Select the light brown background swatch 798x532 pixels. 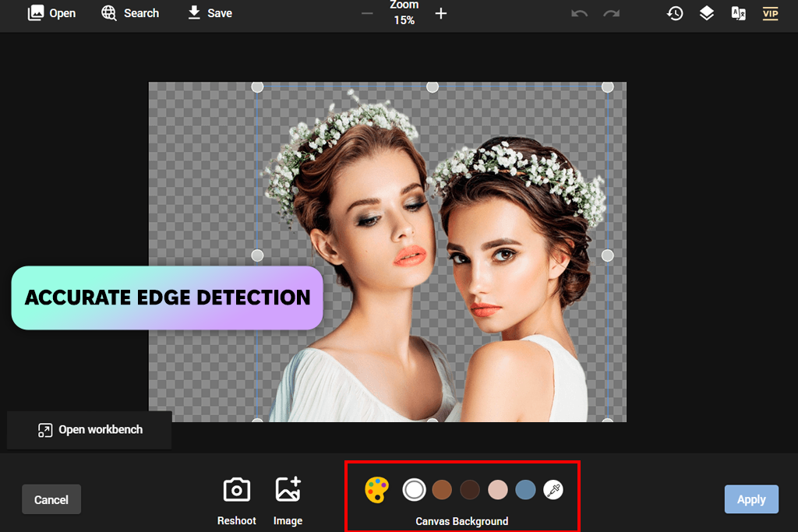click(442, 490)
